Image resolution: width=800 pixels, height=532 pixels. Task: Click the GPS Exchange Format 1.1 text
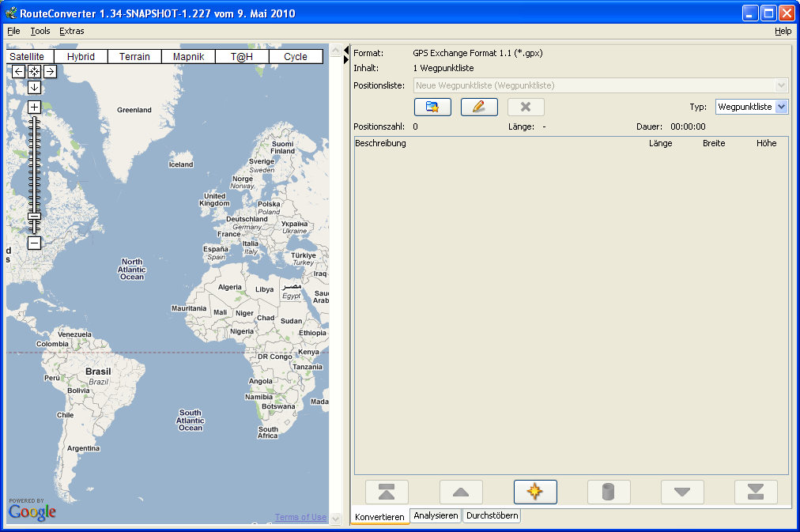(477, 53)
